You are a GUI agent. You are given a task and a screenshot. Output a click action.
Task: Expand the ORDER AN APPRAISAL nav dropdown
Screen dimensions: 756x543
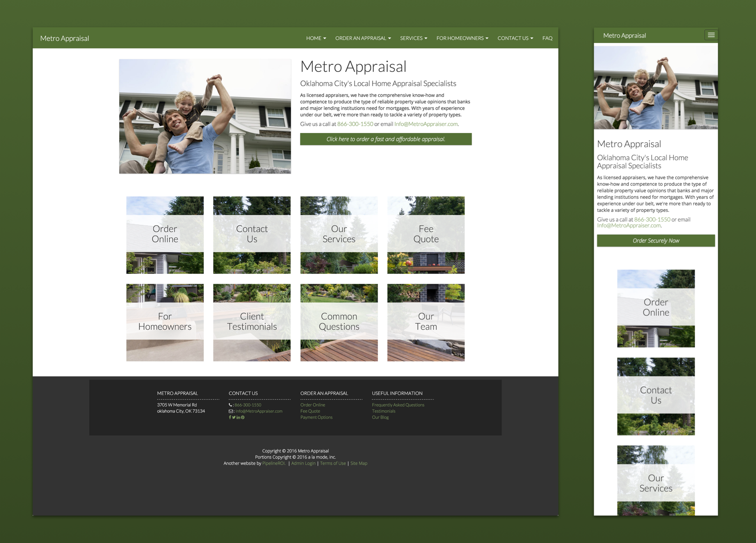point(363,38)
